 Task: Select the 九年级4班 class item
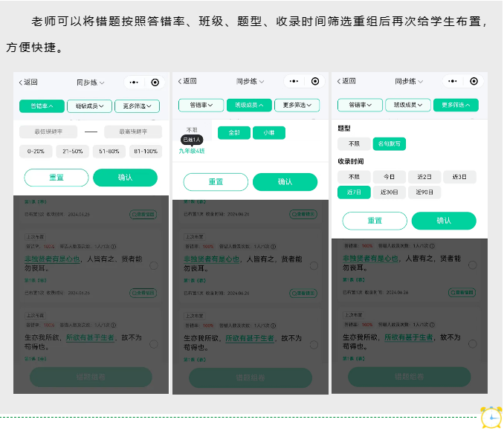coord(192,151)
